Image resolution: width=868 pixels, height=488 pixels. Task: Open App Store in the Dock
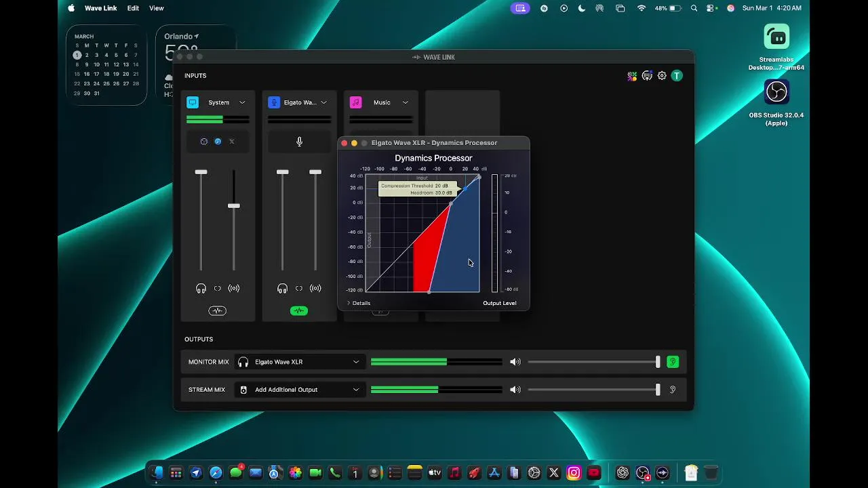pos(494,473)
